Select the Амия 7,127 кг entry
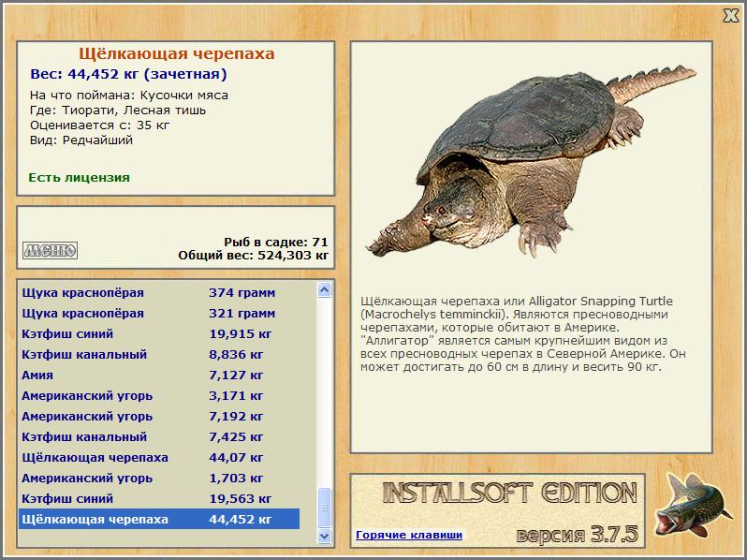The height and width of the screenshot is (560, 747). click(x=159, y=376)
